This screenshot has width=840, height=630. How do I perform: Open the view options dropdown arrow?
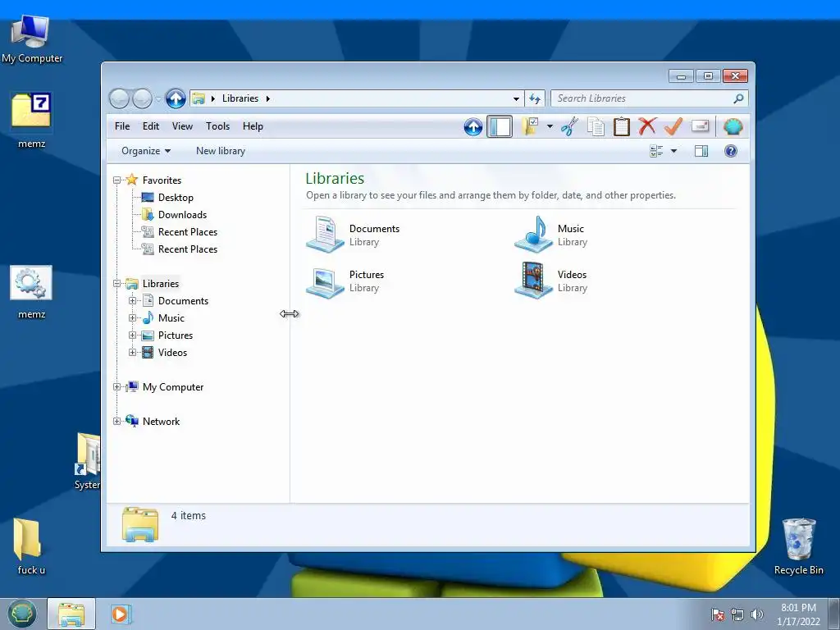(674, 151)
